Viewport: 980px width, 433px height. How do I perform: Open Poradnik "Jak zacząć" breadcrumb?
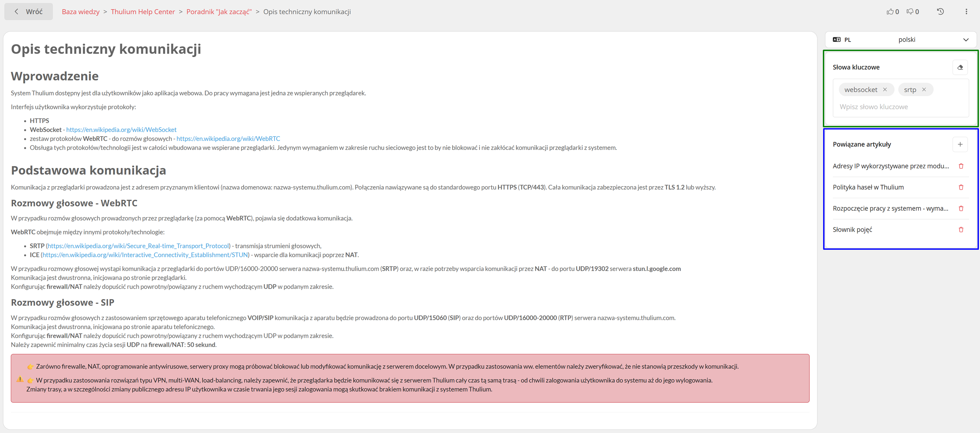[x=219, y=12]
